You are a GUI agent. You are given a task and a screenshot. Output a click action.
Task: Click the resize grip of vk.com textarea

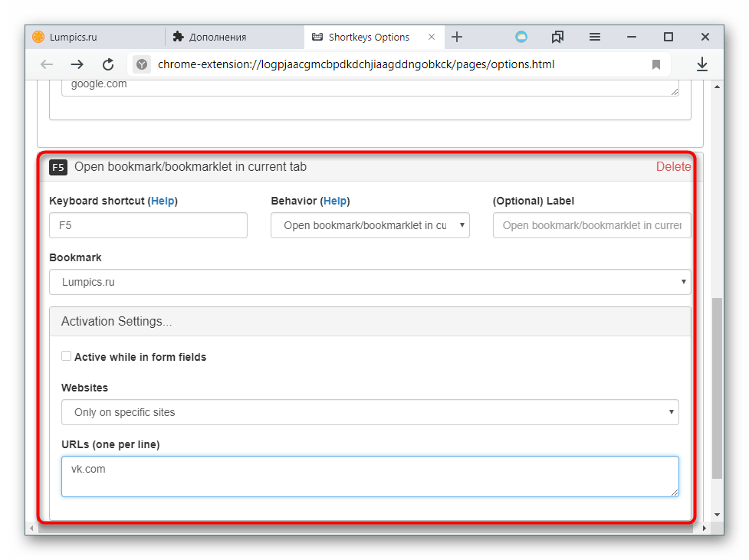pos(674,493)
